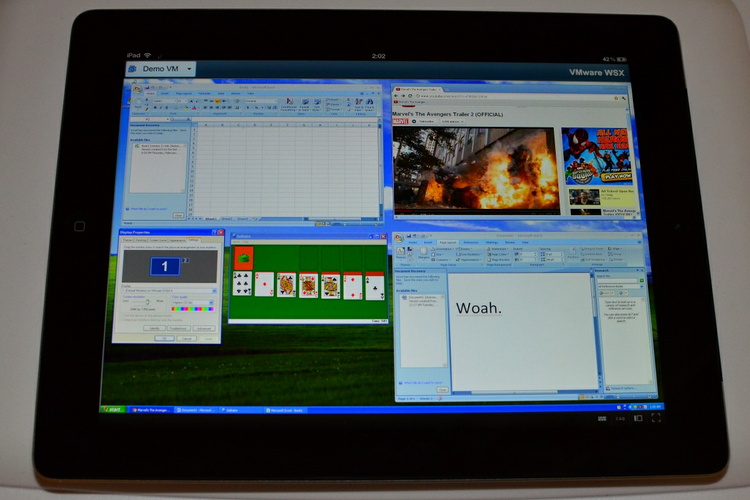This screenshot has height=500, width=750.
Task: Click Find & Select binoculars icon
Action: [x=368, y=105]
